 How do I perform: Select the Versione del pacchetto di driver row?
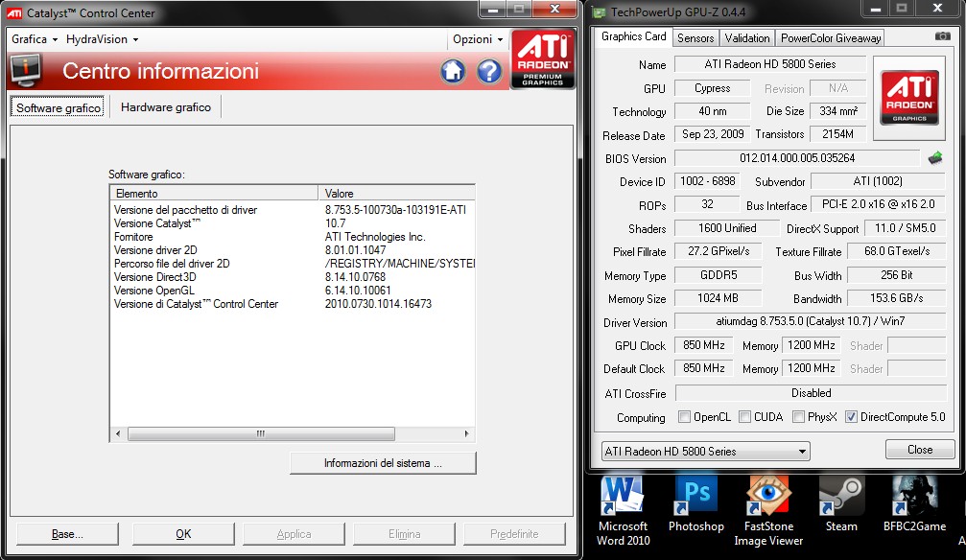pyautogui.click(x=293, y=210)
